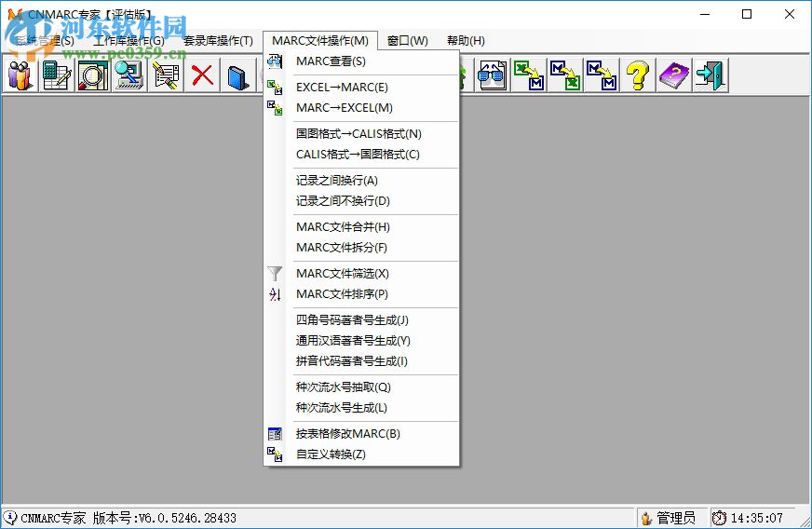Viewport: 812px width, 529px height.
Task: Select 拼音代码著者号生成(I)
Action: 361,361
